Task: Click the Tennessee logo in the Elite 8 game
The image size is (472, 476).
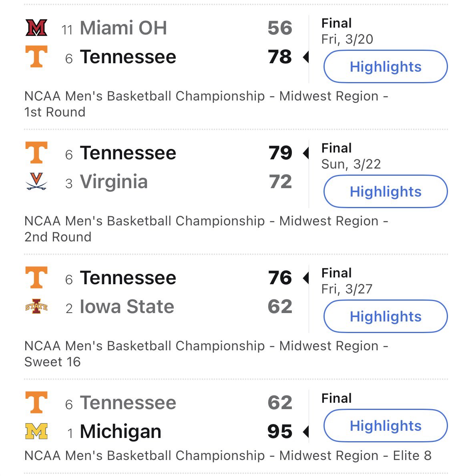Action: (x=36, y=402)
